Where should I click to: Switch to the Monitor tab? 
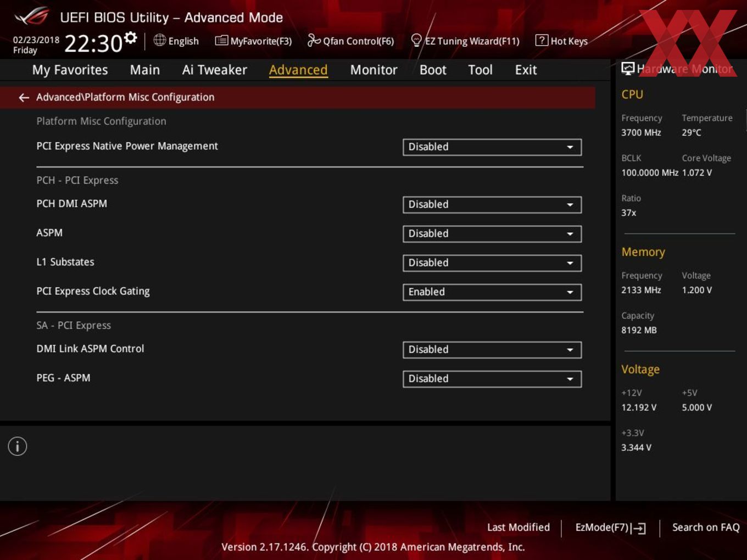(374, 70)
